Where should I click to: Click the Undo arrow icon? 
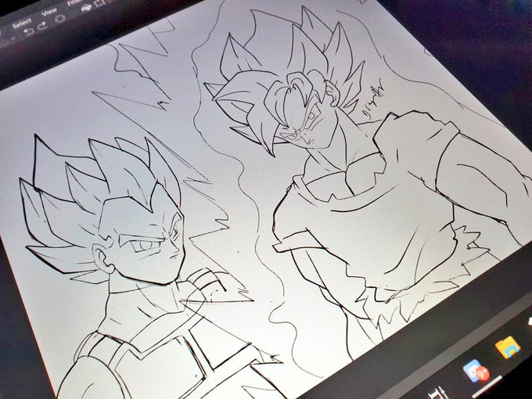tap(28, 32)
